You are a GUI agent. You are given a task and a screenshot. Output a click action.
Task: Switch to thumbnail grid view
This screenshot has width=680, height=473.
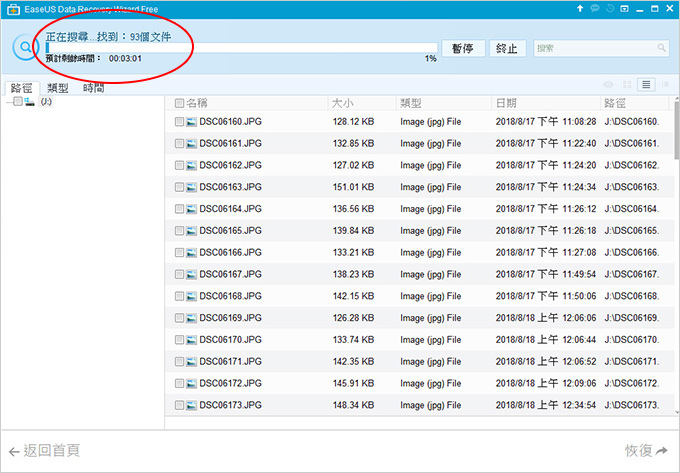627,85
